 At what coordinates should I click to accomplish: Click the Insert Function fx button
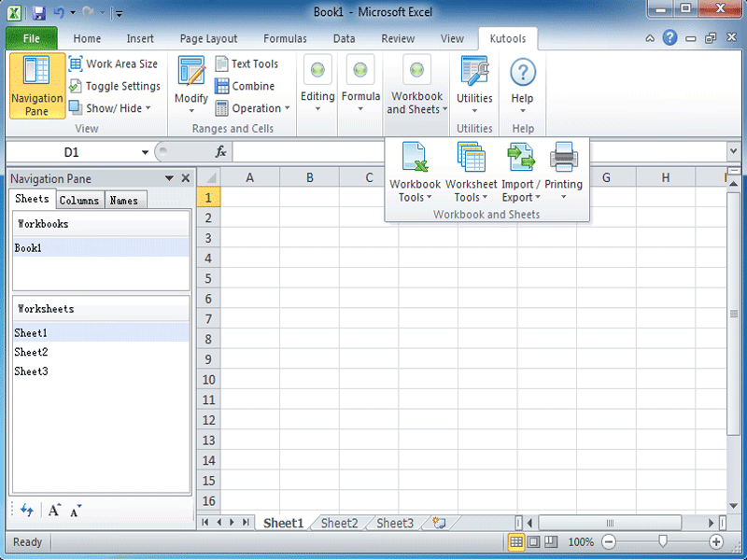(220, 152)
